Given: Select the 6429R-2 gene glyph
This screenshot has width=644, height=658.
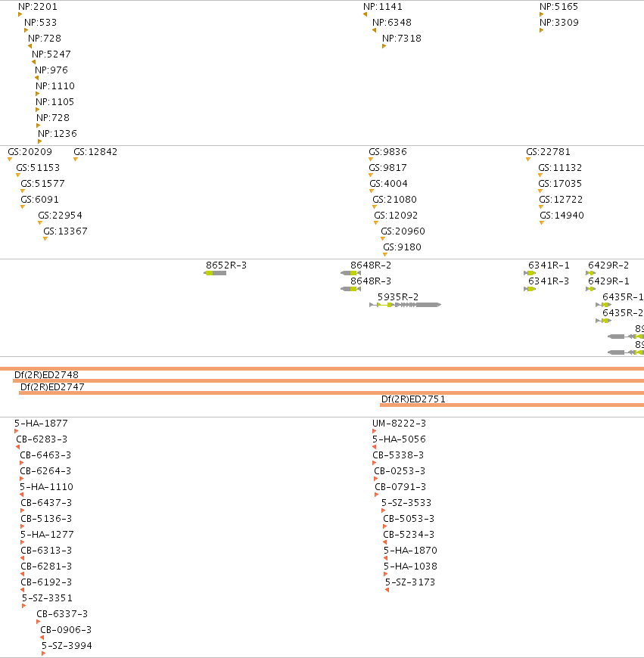Looking at the screenshot, I should (591, 273).
